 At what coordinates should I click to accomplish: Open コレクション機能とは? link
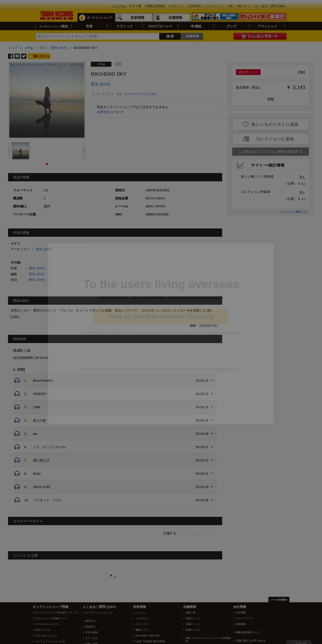pyautogui.click(x=293, y=212)
